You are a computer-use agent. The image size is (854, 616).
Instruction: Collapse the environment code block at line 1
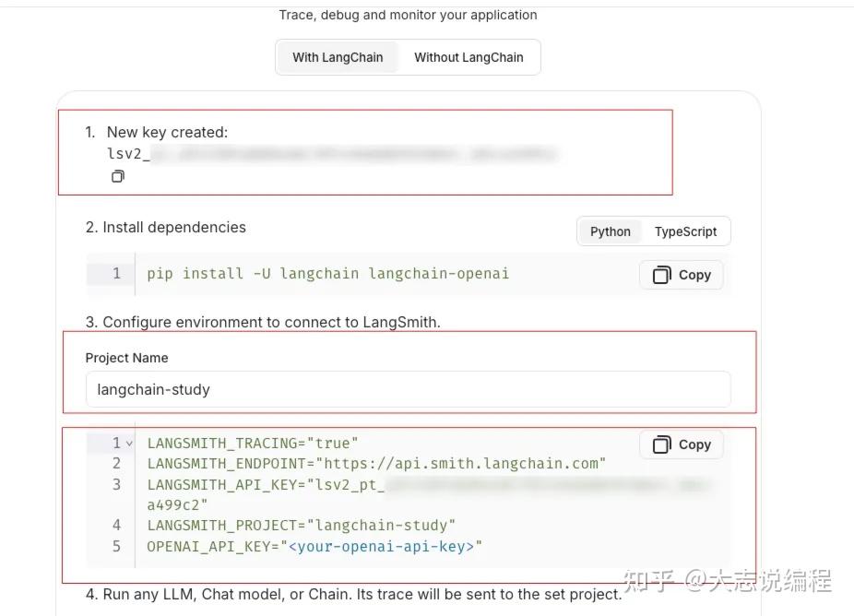tap(129, 444)
